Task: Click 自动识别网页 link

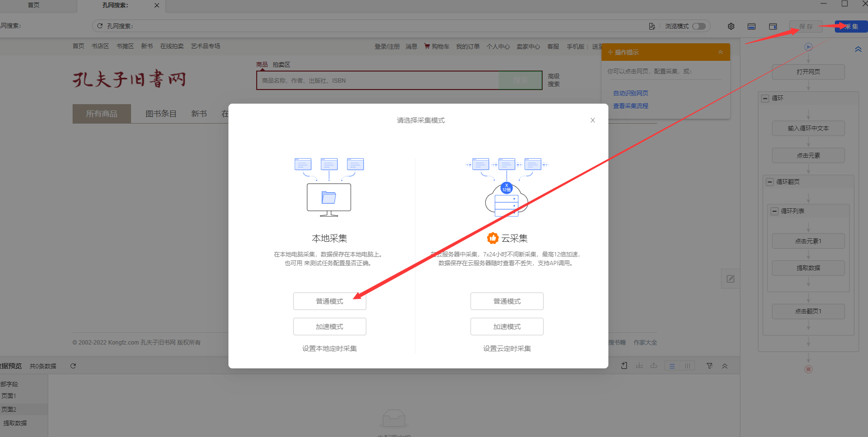Action: [x=630, y=93]
